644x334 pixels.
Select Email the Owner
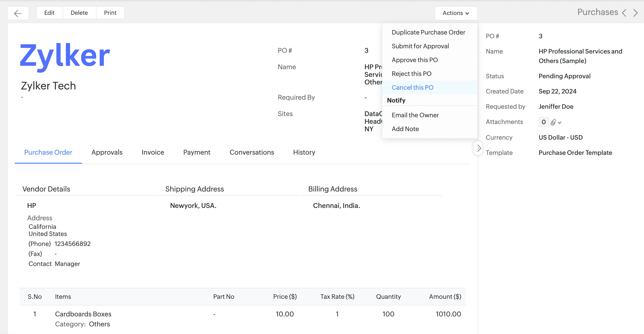tap(415, 115)
